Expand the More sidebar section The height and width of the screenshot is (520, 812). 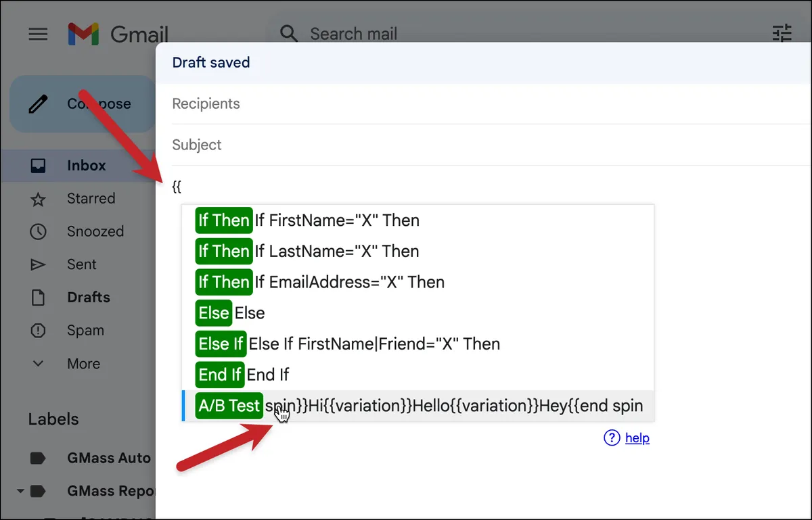click(83, 363)
